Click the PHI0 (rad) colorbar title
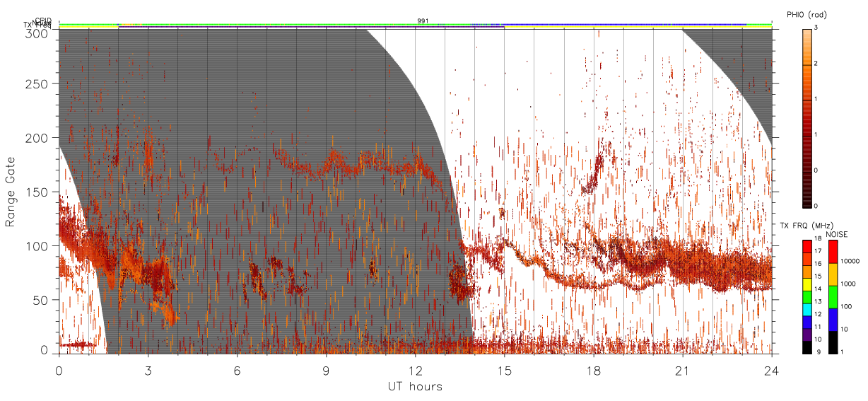Screen dimensions: 868x401 (x=807, y=15)
